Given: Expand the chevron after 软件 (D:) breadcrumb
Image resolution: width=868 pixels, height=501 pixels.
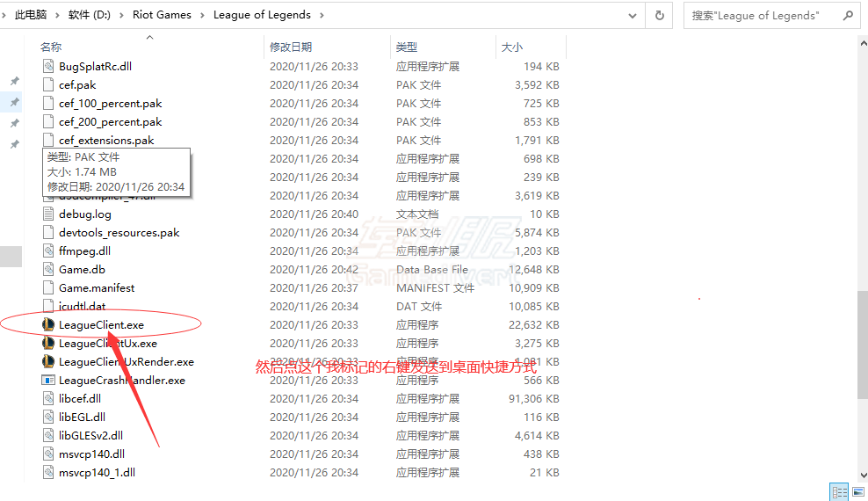Looking at the screenshot, I should [122, 15].
